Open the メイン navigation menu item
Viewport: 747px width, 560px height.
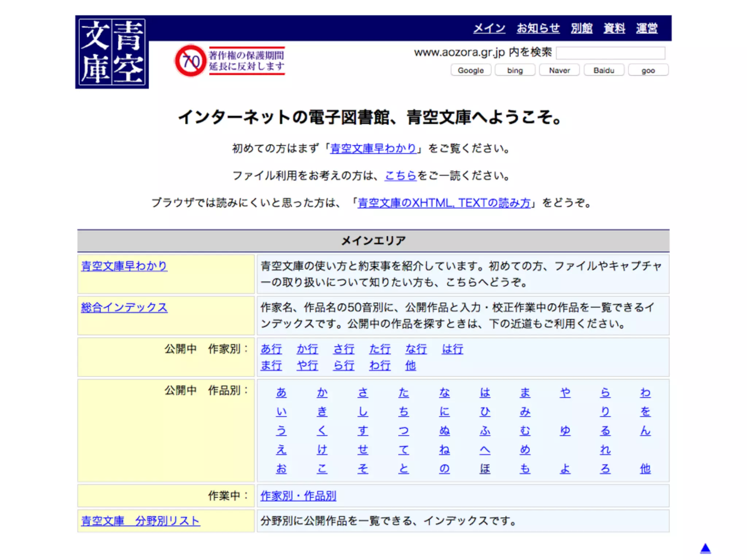pos(489,28)
